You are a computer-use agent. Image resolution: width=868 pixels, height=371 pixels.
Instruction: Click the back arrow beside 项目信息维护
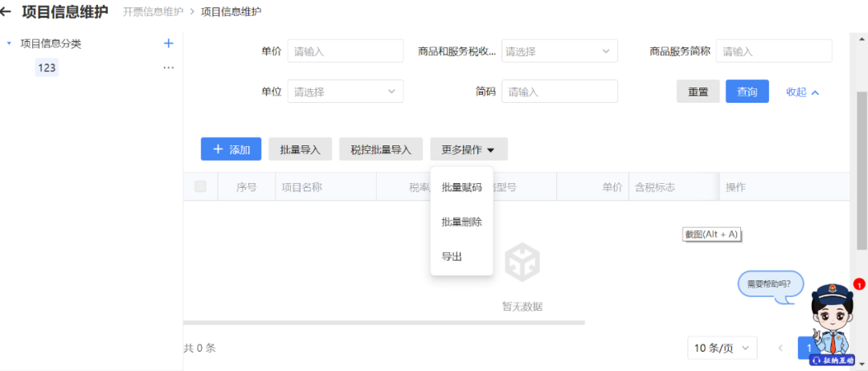pyautogui.click(x=6, y=12)
